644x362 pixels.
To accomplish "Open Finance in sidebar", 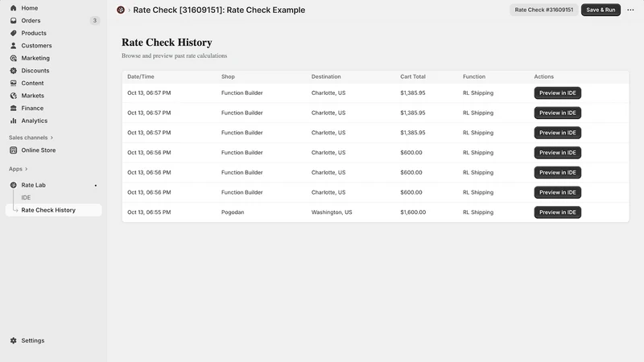I will [x=32, y=108].
